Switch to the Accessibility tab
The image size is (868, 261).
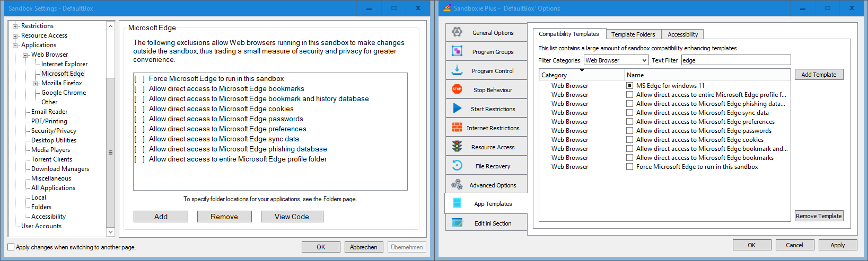click(682, 34)
